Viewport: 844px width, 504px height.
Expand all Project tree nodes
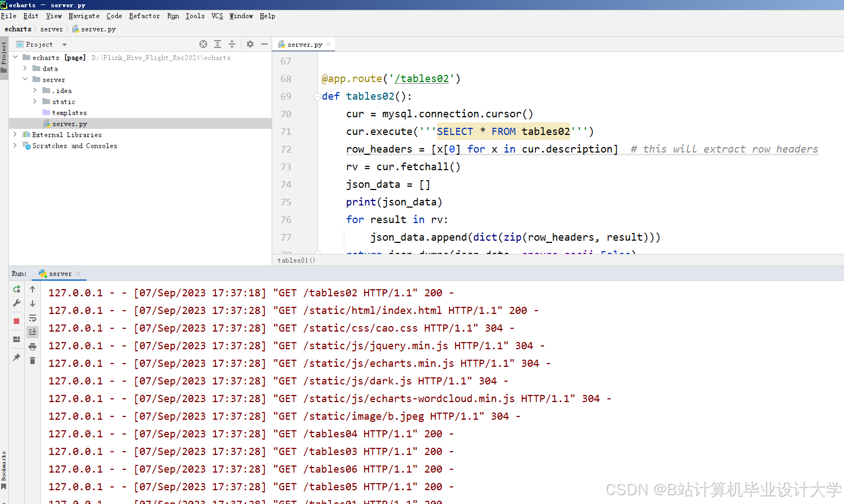pyautogui.click(x=218, y=44)
